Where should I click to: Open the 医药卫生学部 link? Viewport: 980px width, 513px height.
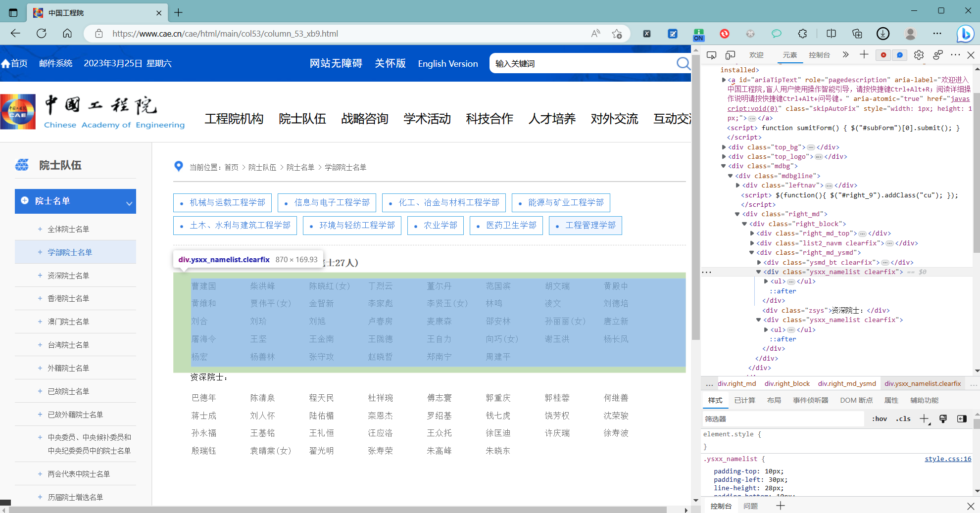point(506,225)
